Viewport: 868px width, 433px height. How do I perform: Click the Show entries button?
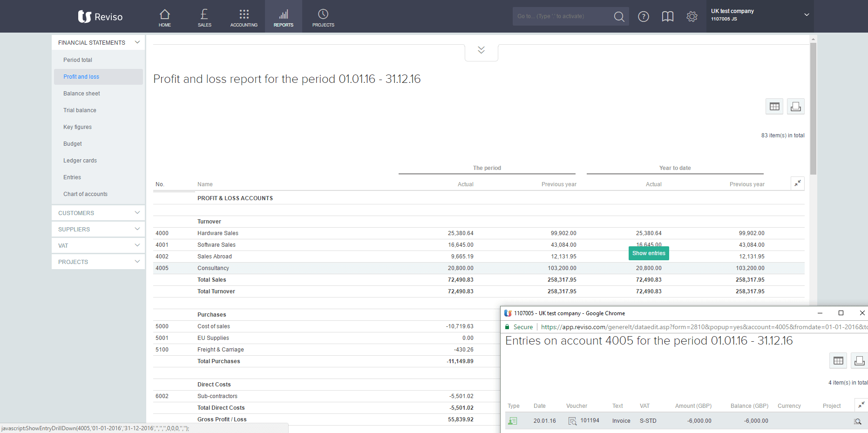click(649, 253)
